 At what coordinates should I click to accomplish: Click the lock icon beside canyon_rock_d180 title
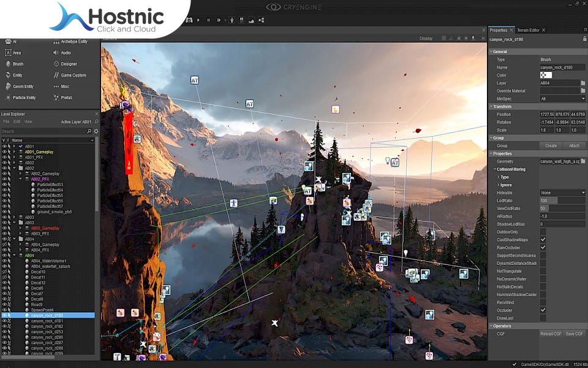pos(584,39)
